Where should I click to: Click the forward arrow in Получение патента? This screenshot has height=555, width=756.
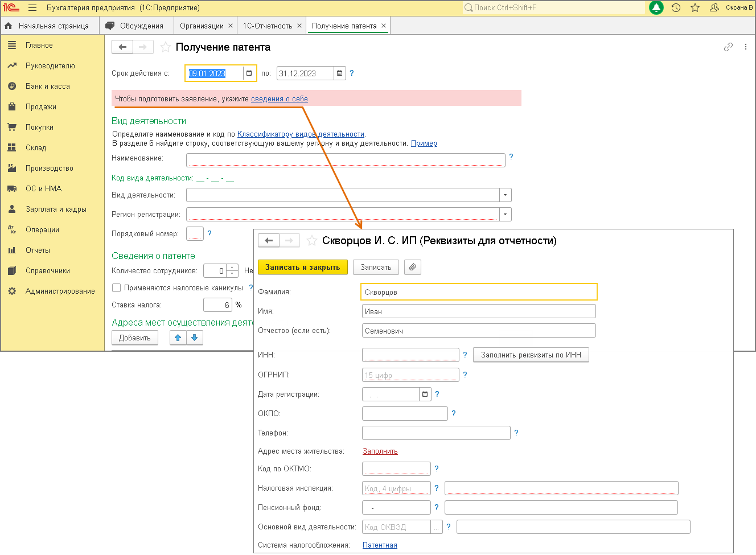[143, 47]
